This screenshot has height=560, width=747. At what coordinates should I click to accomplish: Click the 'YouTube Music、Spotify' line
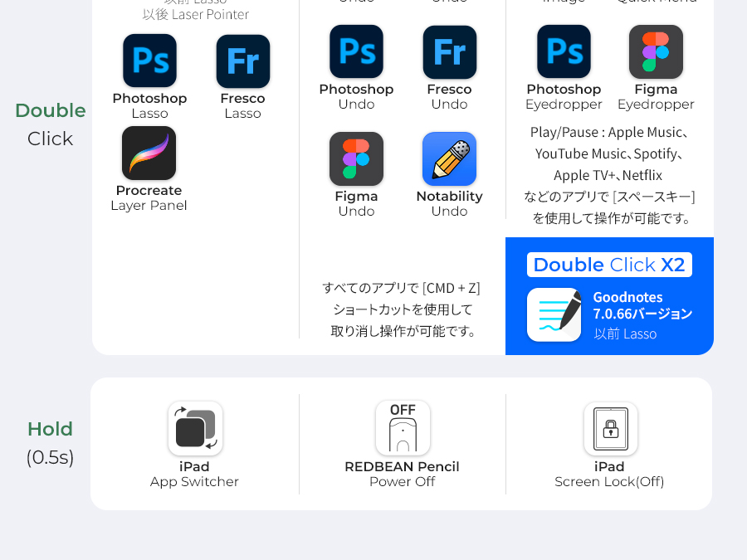(x=609, y=153)
